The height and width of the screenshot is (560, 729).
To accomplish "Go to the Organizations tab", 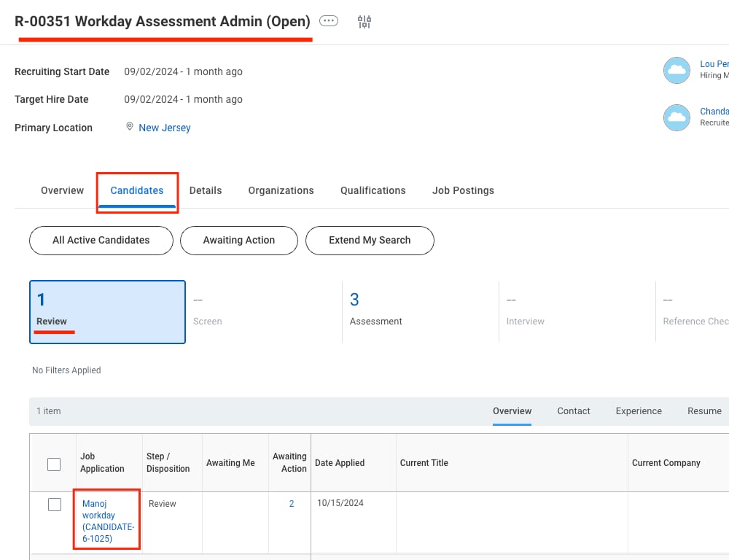I will pyautogui.click(x=281, y=190).
